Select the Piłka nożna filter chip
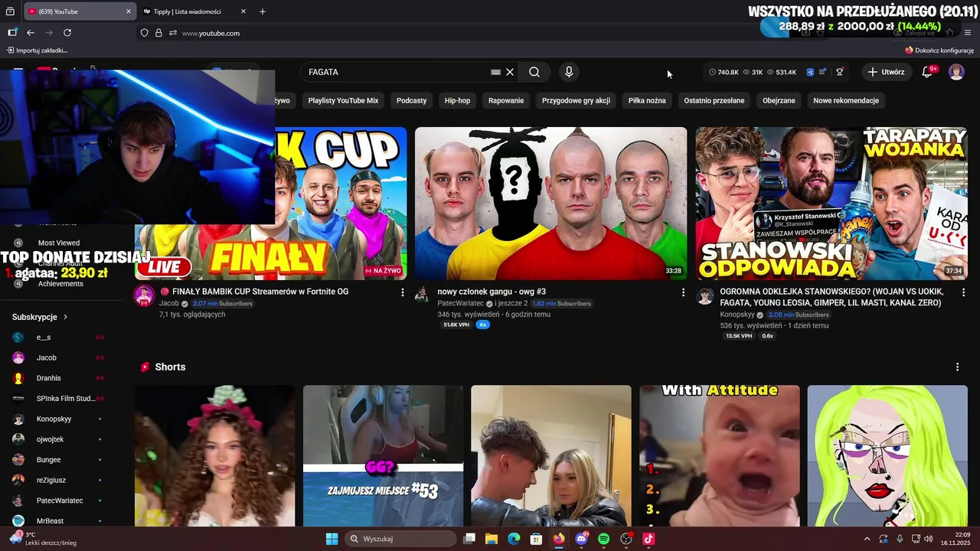 point(647,100)
